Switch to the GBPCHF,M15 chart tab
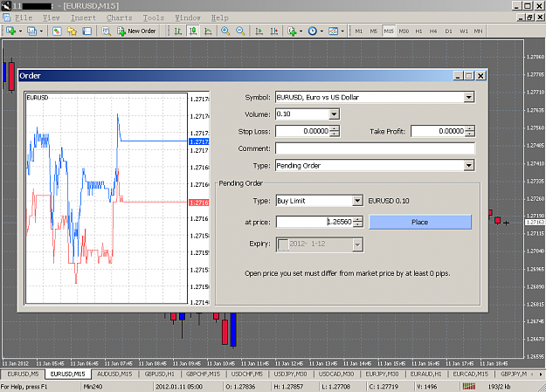The image size is (546, 392). [203, 375]
